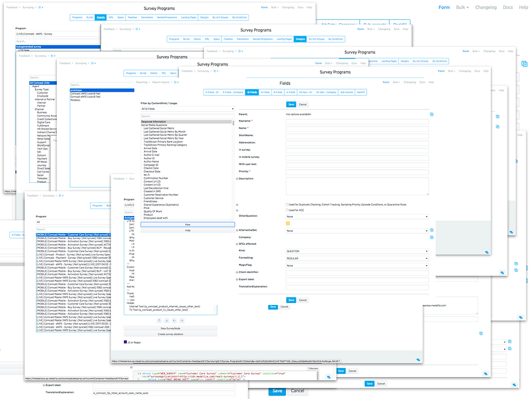Open the All Q-Fields filter dropdown

pyautogui.click(x=187, y=109)
